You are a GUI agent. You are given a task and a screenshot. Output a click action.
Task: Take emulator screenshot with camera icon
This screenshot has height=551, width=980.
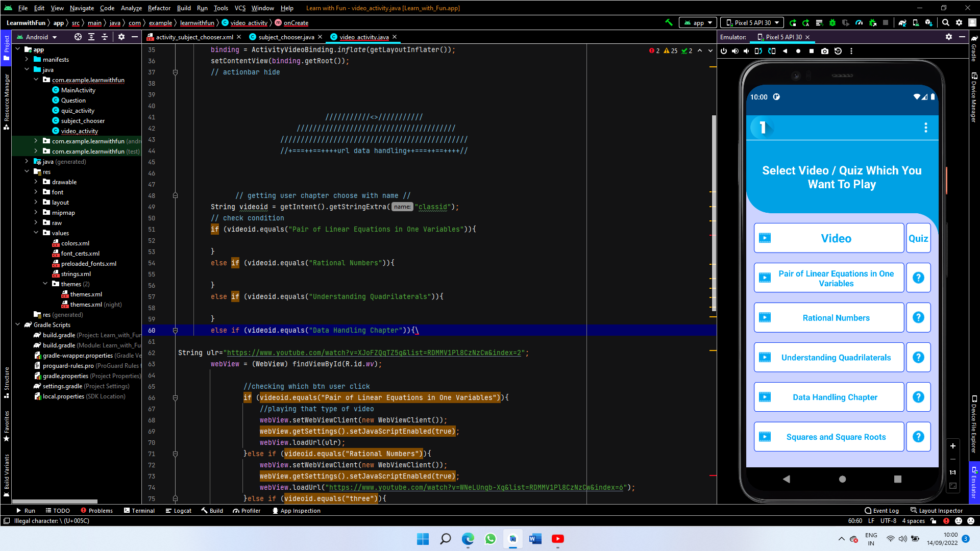click(x=825, y=51)
